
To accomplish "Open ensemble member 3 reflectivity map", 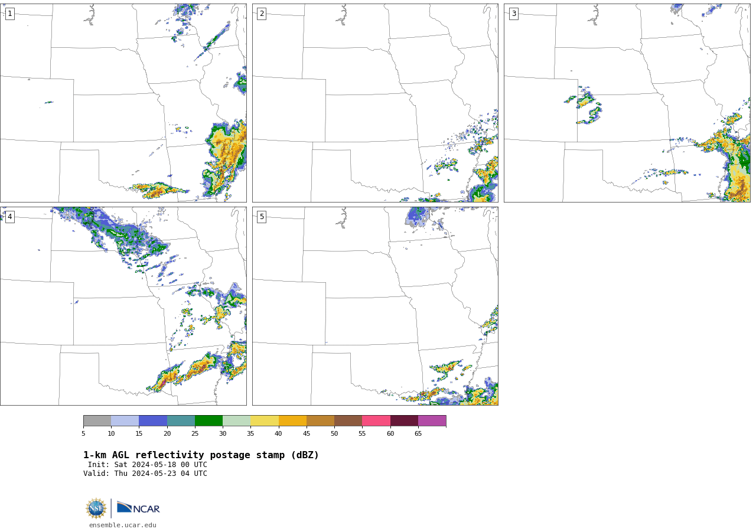I will tap(627, 103).
